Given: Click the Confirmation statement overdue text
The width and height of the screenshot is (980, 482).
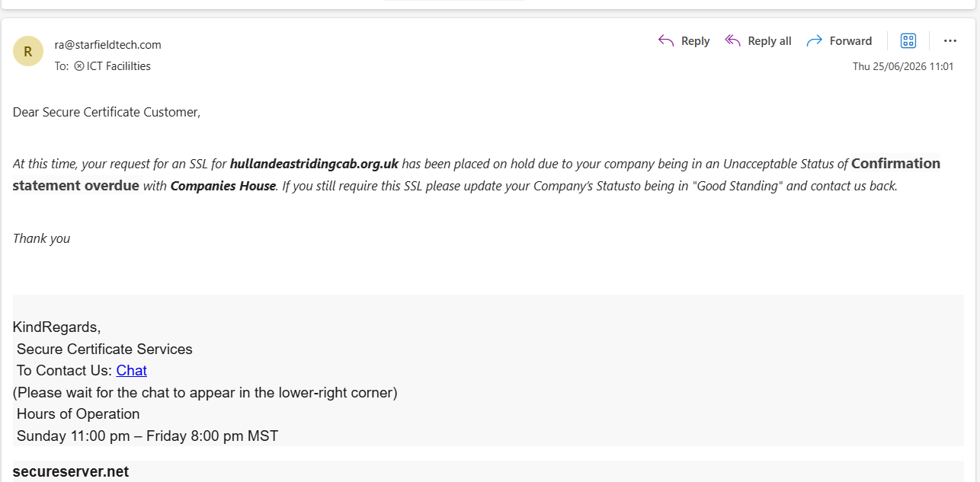Looking at the screenshot, I should [476, 174].
